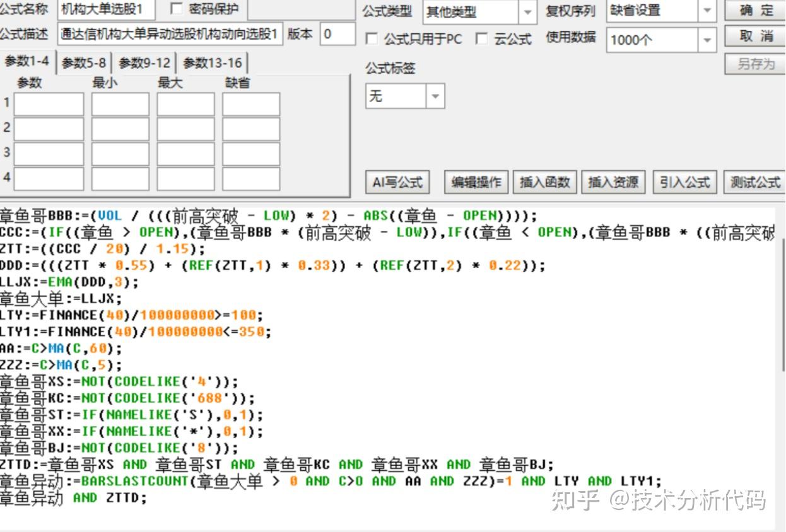Click row 3 缺省 value field
The width and height of the screenshot is (786, 532).
[251, 154]
